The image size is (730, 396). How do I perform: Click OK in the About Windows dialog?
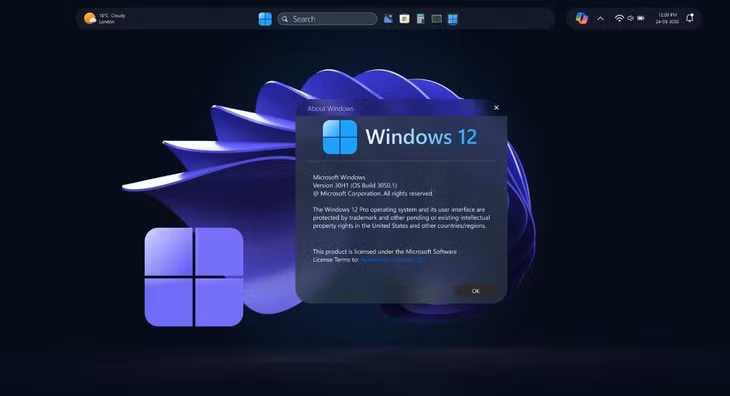tap(475, 291)
